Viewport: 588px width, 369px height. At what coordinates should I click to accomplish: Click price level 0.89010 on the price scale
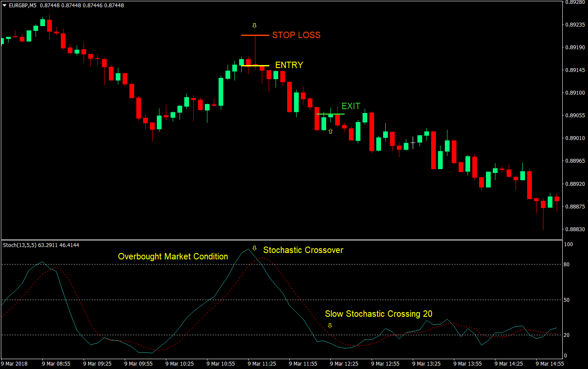click(576, 138)
